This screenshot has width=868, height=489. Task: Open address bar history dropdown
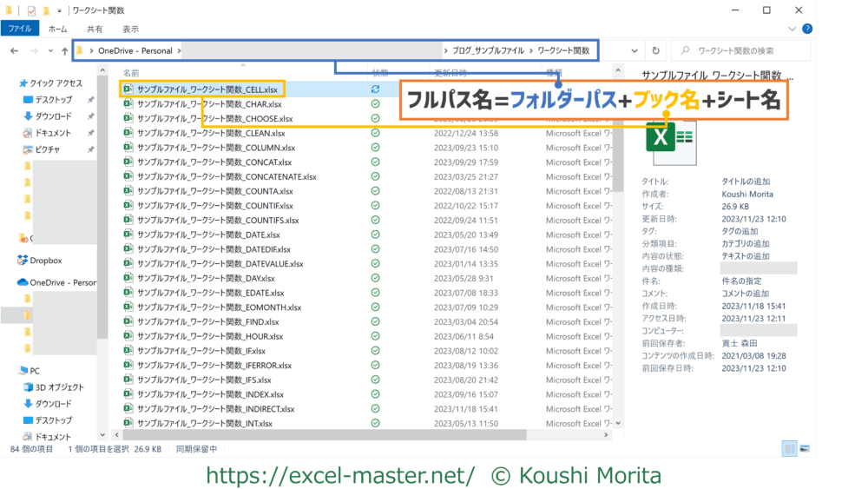(x=635, y=51)
